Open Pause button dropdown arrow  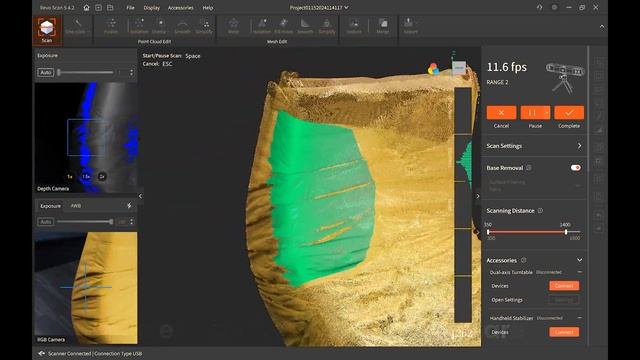point(547,113)
